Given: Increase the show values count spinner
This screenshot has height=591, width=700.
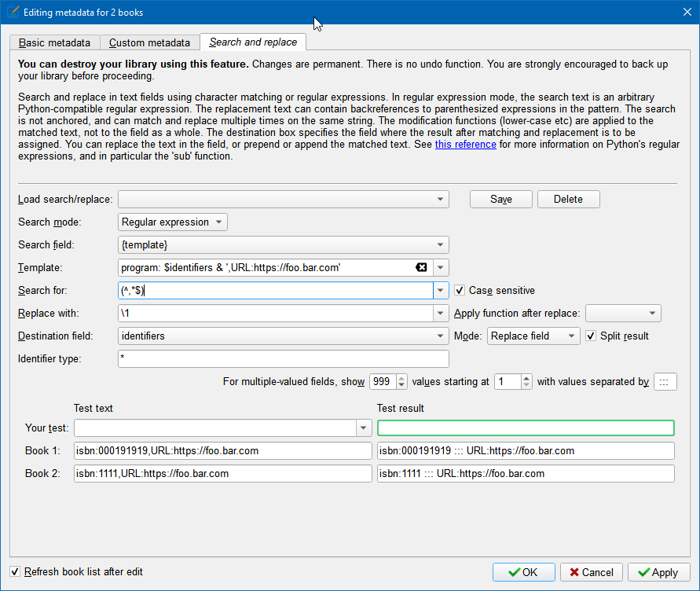Looking at the screenshot, I should pyautogui.click(x=401, y=378).
